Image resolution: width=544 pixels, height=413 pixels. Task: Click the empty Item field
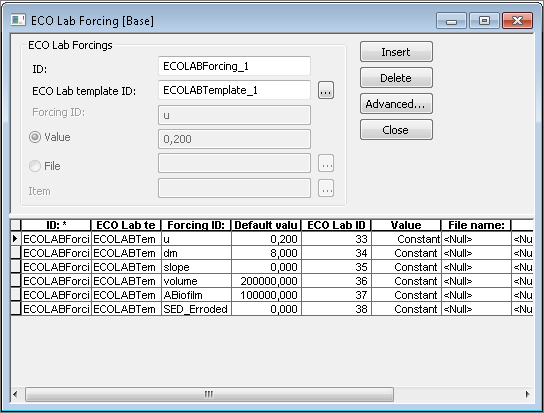(234, 188)
